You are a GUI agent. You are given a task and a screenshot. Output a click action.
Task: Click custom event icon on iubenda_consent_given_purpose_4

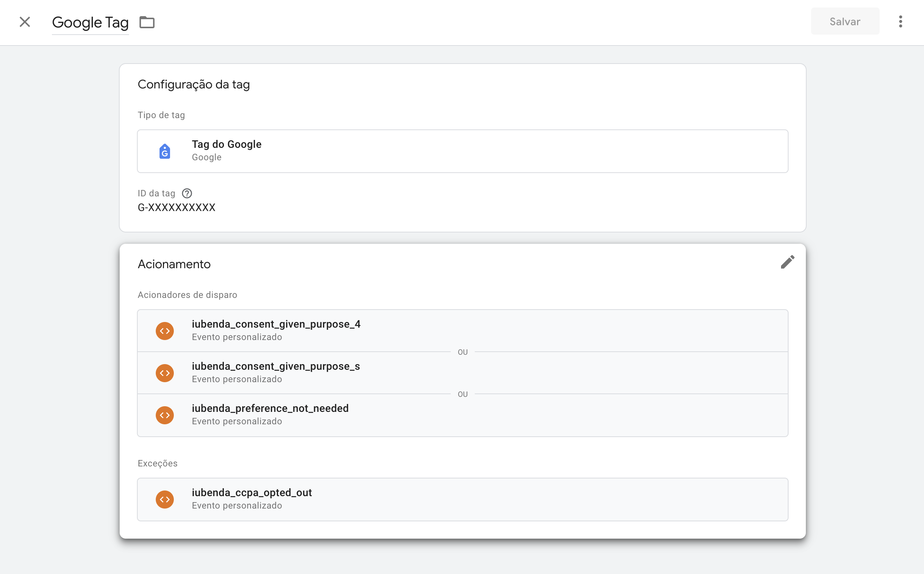click(165, 331)
